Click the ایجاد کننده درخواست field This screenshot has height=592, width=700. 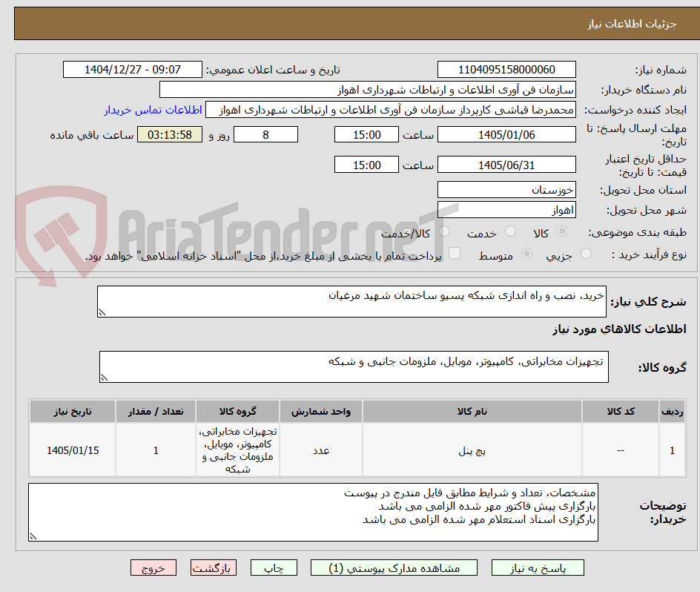(x=391, y=110)
